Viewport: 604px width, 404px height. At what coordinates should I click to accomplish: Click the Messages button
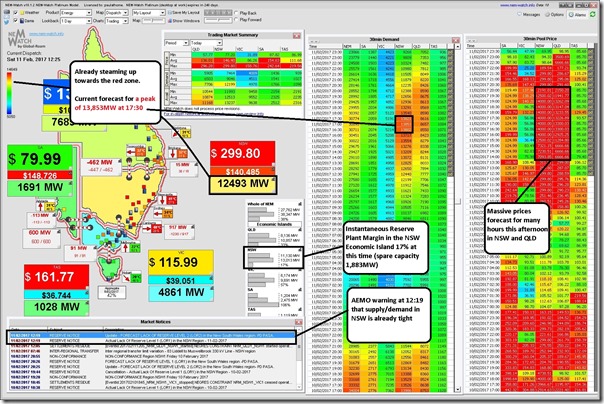pyautogui.click(x=528, y=14)
